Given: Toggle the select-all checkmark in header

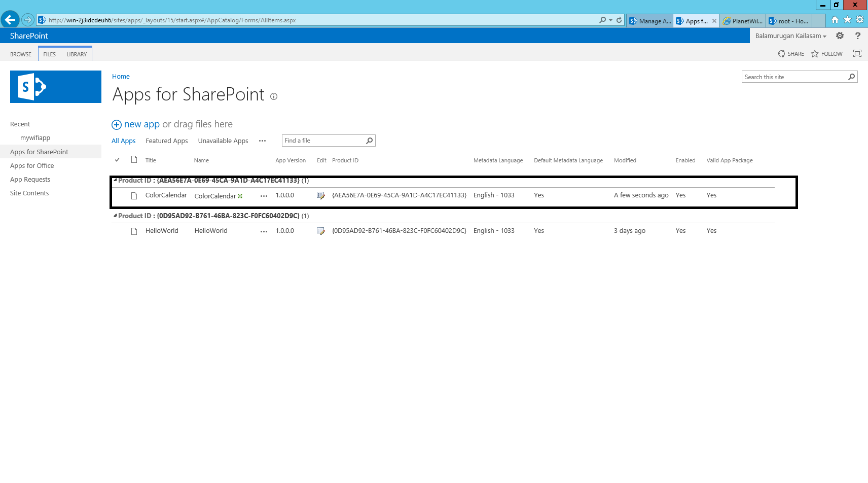Looking at the screenshot, I should pyautogui.click(x=117, y=160).
